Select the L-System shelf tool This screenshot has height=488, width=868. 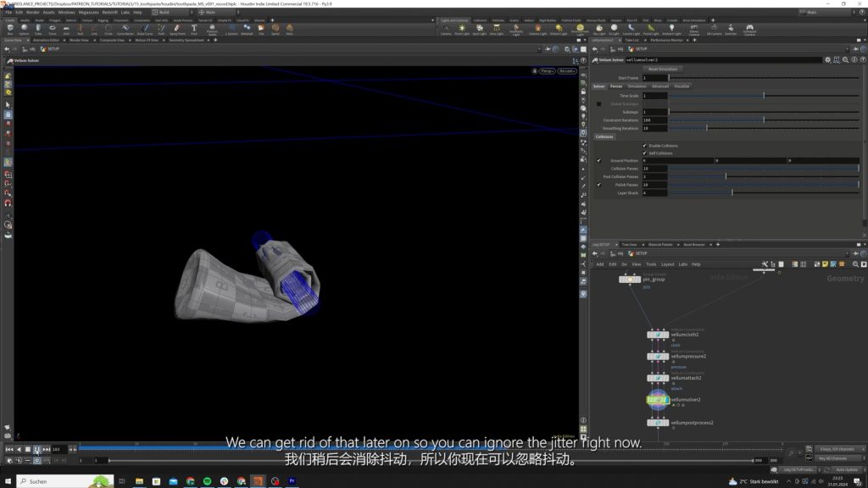[x=231, y=29]
